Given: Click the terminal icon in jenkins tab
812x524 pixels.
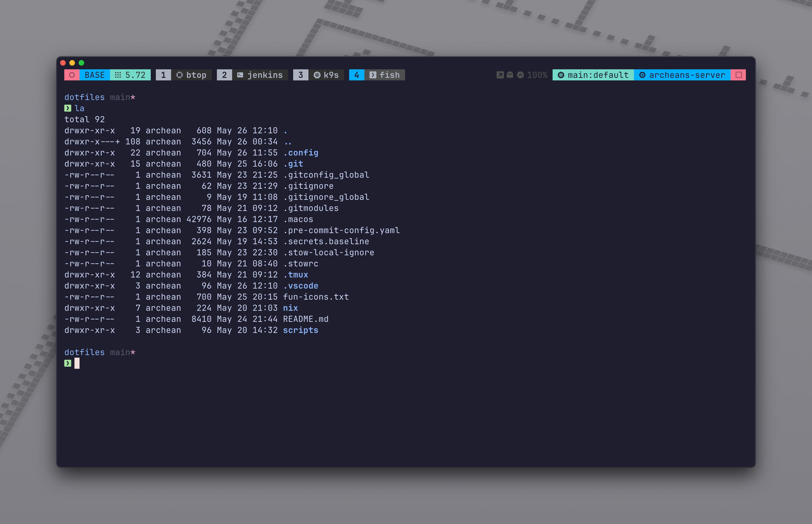Looking at the screenshot, I should (240, 75).
